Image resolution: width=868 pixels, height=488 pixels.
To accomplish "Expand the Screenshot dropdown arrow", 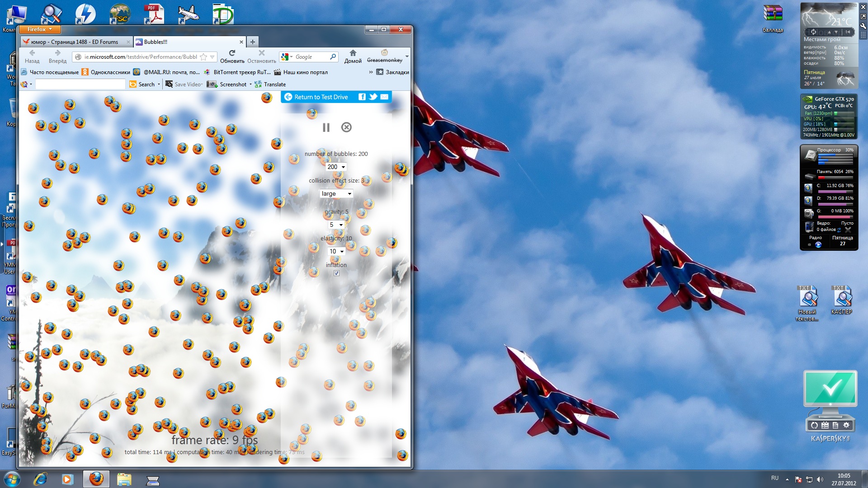I will (x=250, y=84).
